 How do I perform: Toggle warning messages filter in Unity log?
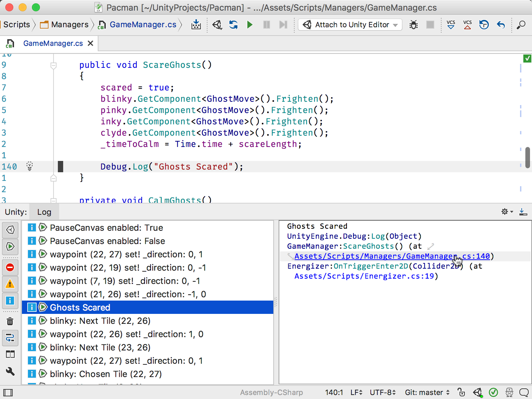10,284
